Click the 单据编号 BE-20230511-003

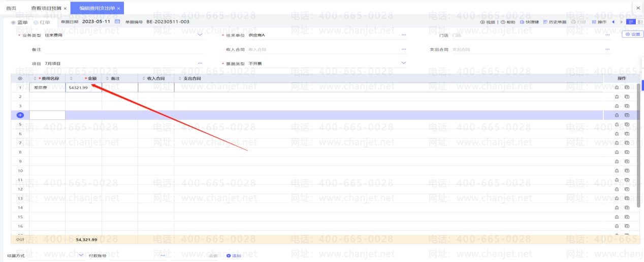coord(168,22)
